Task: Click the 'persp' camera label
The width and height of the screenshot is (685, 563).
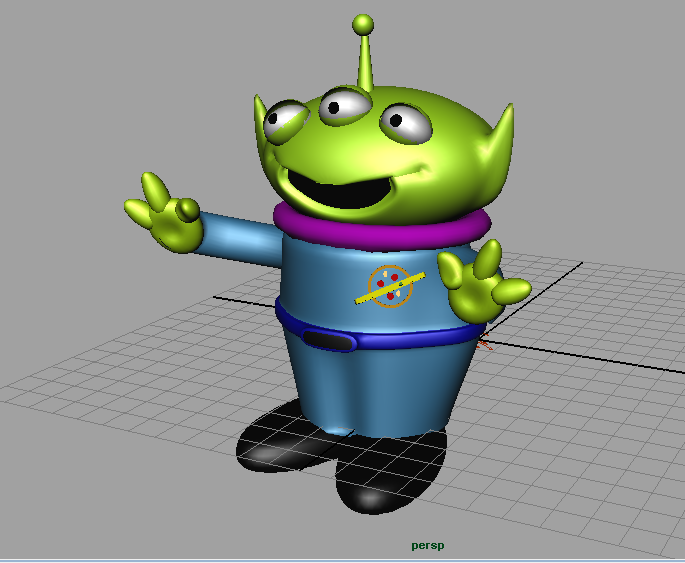Action: pos(428,546)
